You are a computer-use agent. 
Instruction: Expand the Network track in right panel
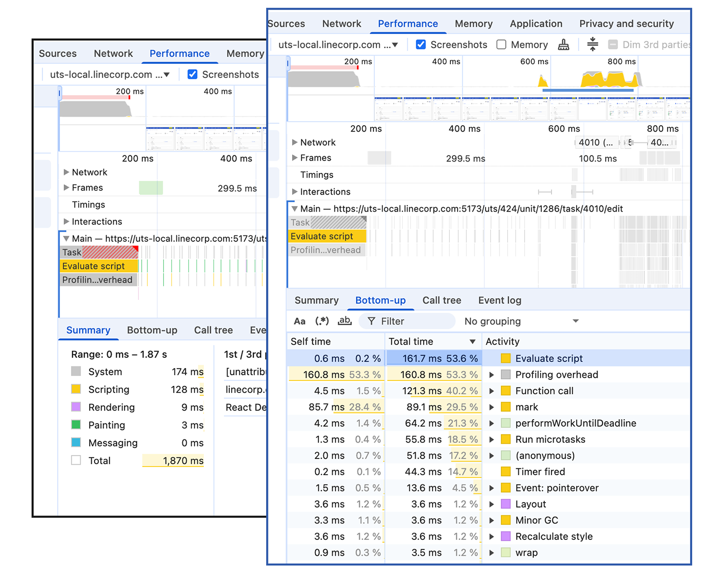click(x=294, y=142)
